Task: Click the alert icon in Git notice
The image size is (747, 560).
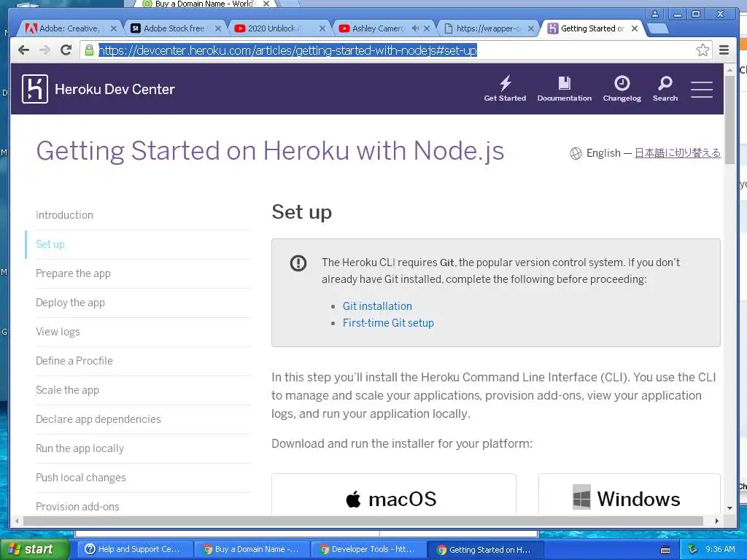Action: [x=298, y=262]
